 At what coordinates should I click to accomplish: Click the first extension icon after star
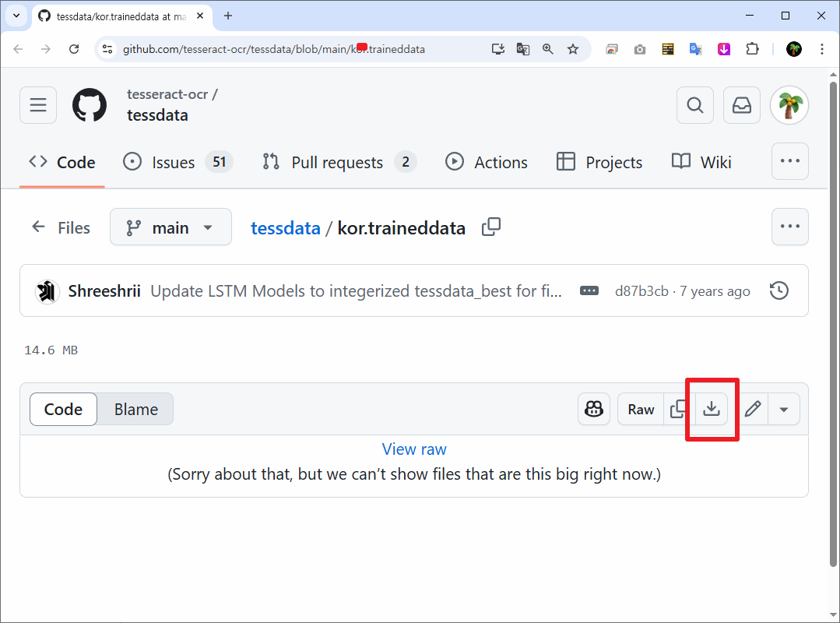pyautogui.click(x=612, y=49)
